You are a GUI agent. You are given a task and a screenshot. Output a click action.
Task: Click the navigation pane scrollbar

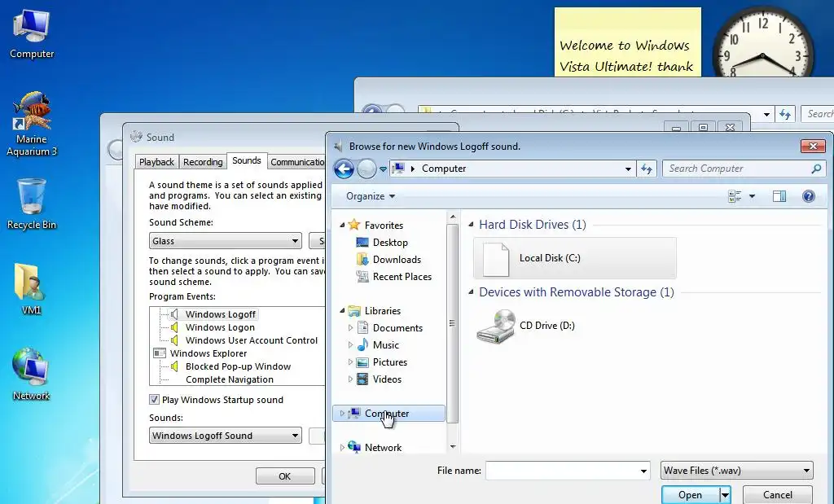[x=453, y=322]
